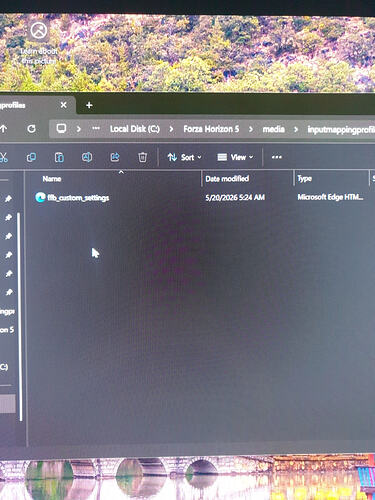Share selected item using toolbar icon
The height and width of the screenshot is (500, 375).
click(115, 157)
